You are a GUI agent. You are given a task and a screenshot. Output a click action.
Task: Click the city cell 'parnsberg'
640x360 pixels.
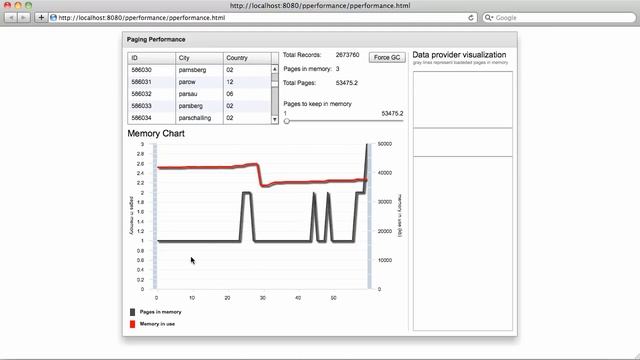coord(192,70)
